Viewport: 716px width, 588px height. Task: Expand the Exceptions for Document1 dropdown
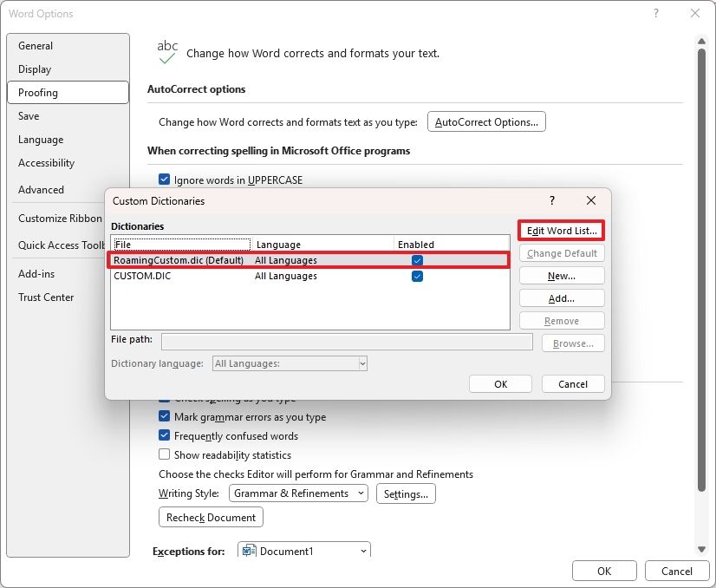[x=361, y=549]
